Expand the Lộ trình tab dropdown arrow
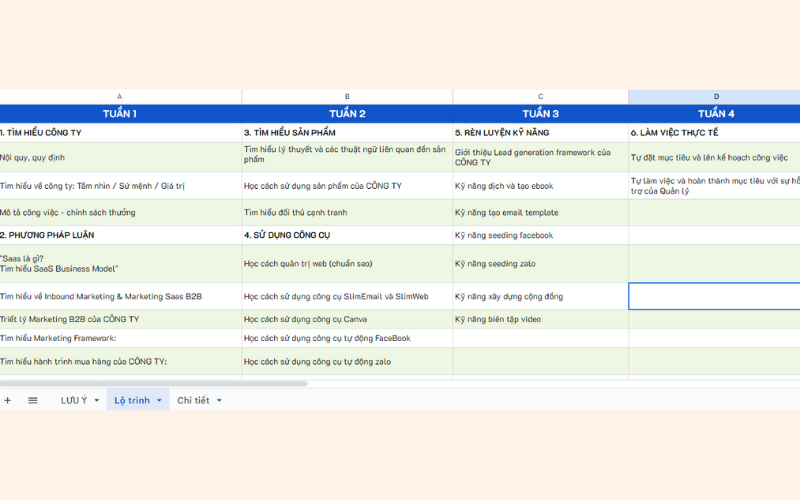This screenshot has height=500, width=800. pyautogui.click(x=159, y=400)
